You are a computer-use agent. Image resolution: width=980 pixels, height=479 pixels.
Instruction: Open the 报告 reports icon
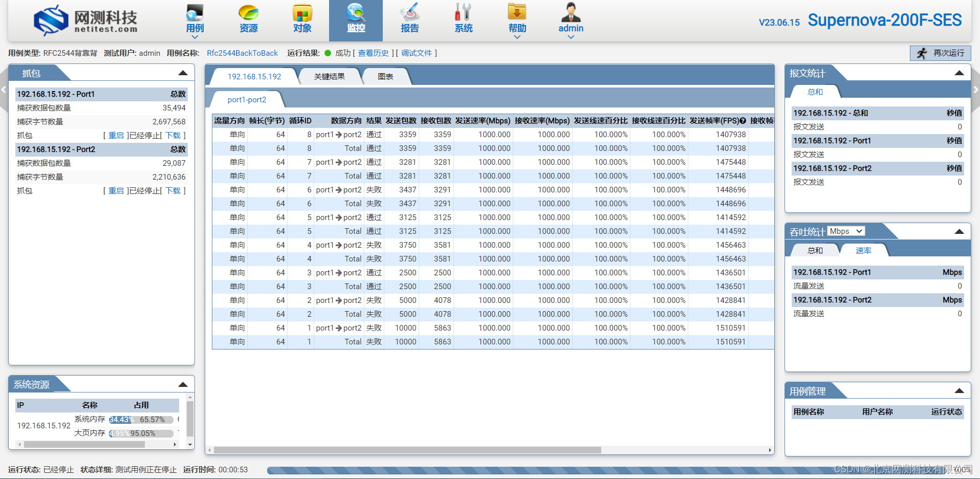click(409, 13)
